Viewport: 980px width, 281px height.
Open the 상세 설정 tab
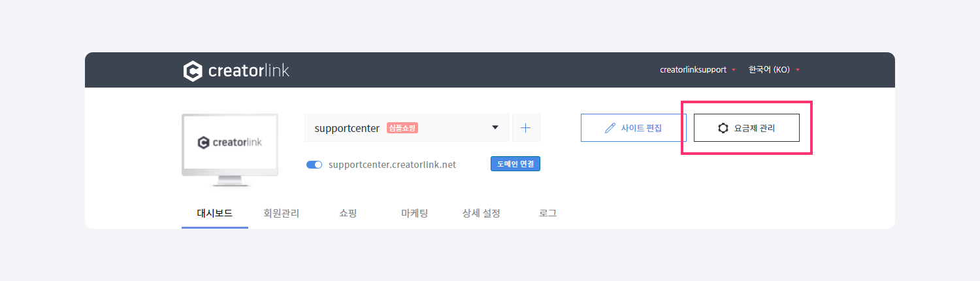tap(481, 213)
